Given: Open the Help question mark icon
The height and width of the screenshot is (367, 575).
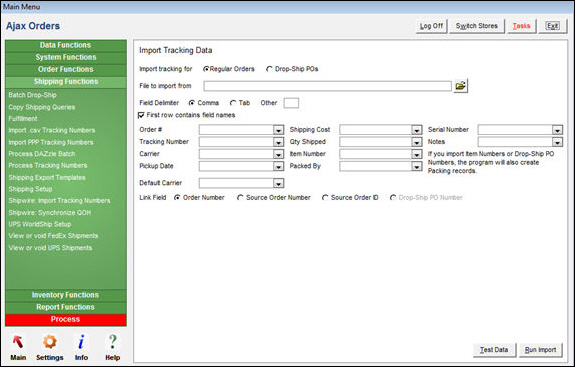Looking at the screenshot, I should [113, 348].
